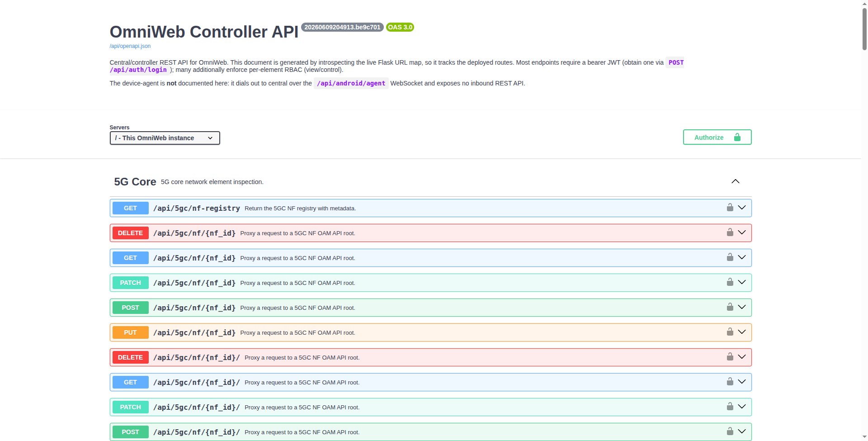Expand GET /api/5gc/nf/{nf_id} with its chevron
The height and width of the screenshot is (441, 868).
(x=742, y=257)
